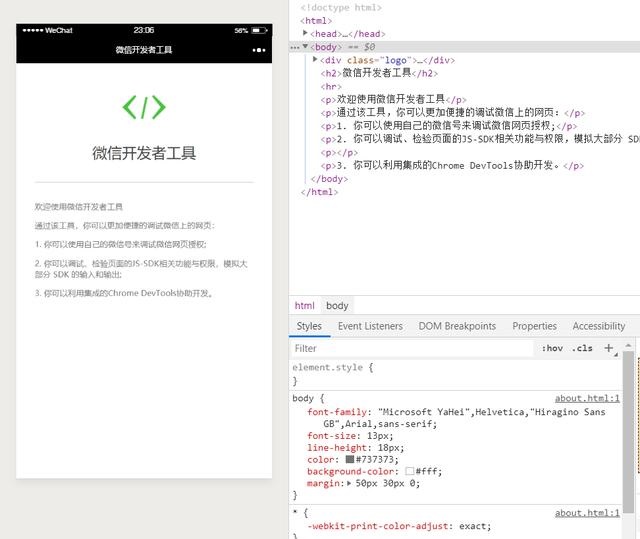Click the element.style rule block
Image resolution: width=640 pixels, height=539 pixels.
456,374
